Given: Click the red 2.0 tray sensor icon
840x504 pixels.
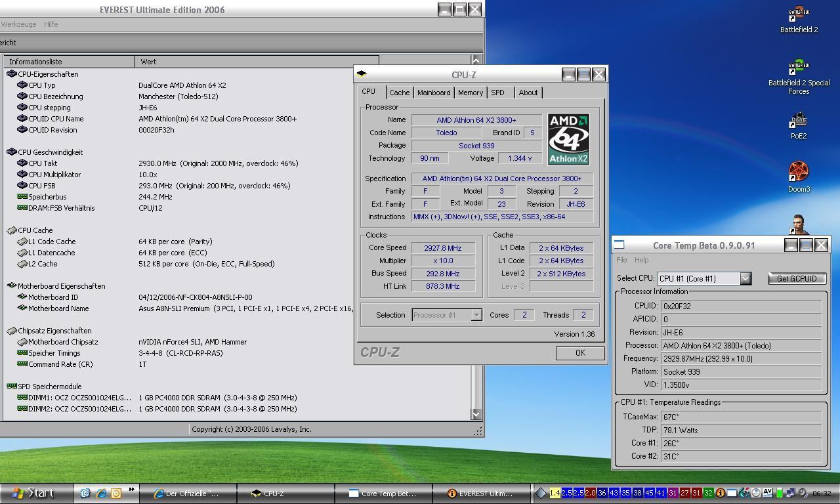Looking at the screenshot, I should tap(590, 493).
